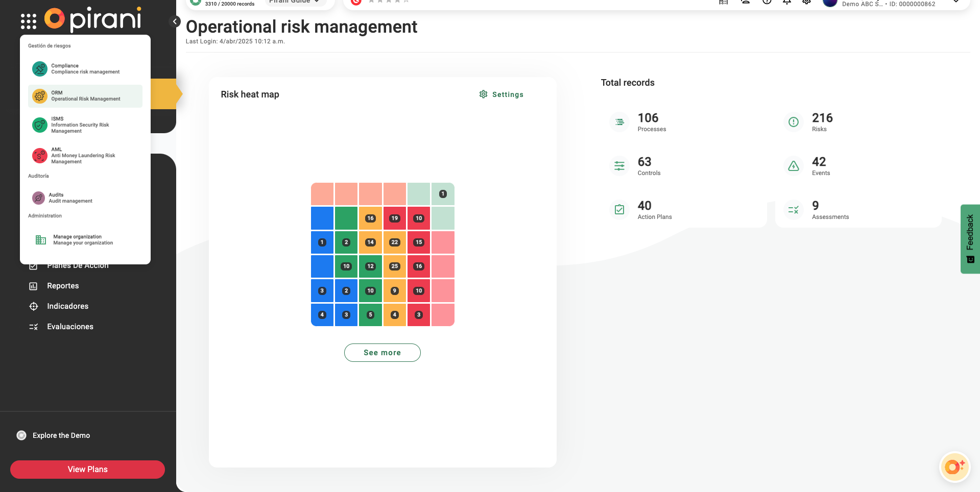Select the Compliance risk management module
The height and width of the screenshot is (492, 980).
[x=85, y=69]
